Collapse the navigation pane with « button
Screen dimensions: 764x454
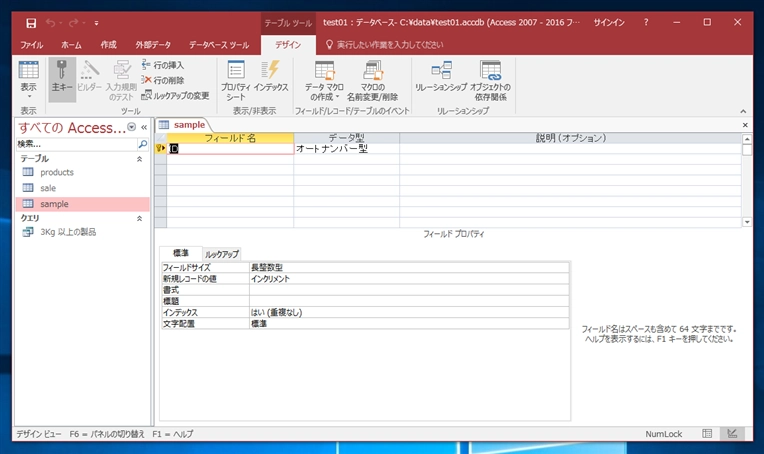(144, 127)
